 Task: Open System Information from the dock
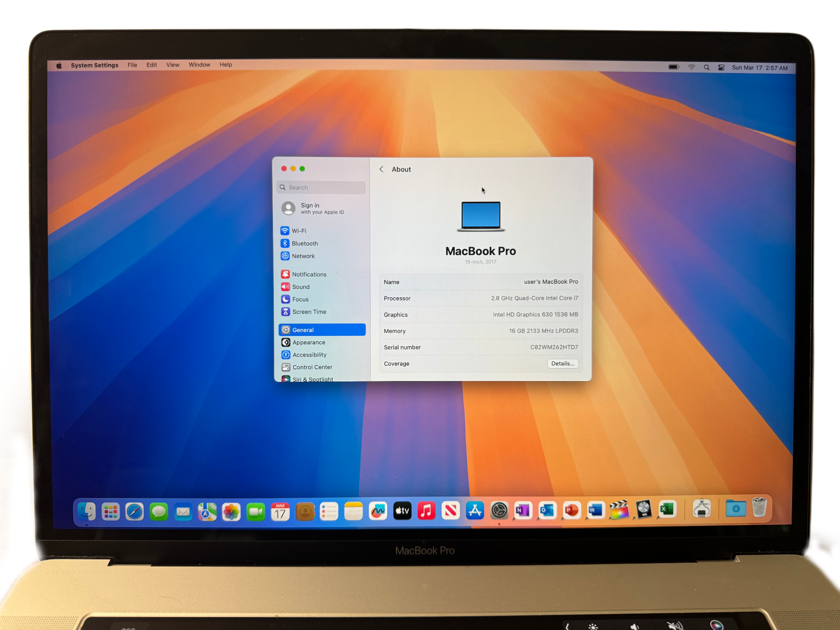701,509
